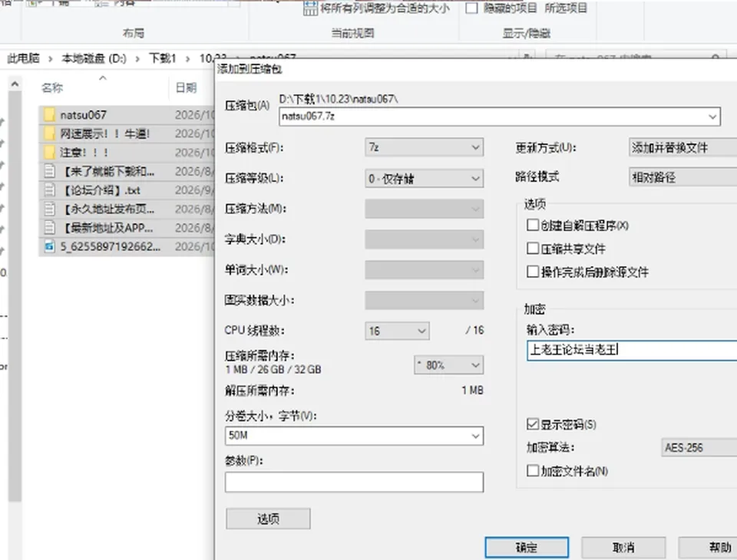Select the text file icon for 【来了就能下载和...

[x=49, y=171]
